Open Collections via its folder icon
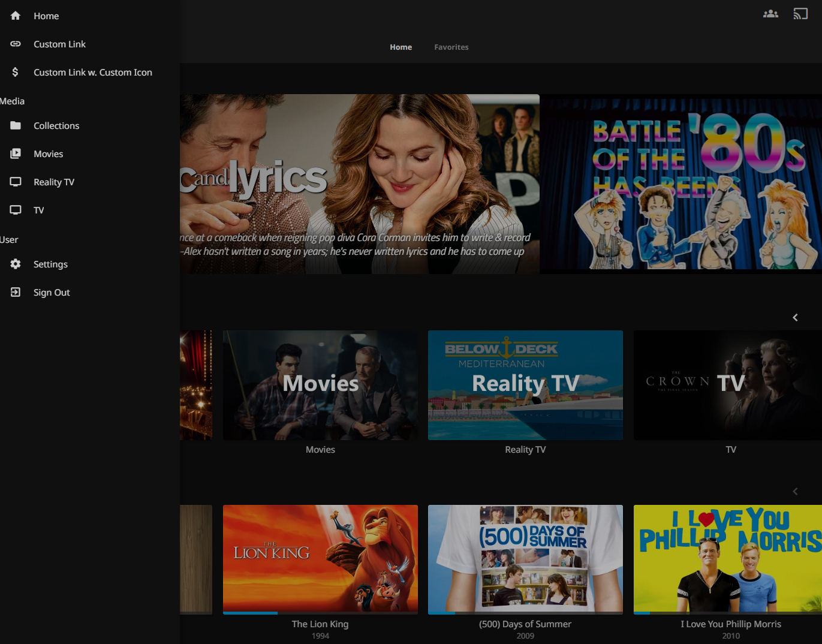Image resolution: width=822 pixels, height=644 pixels. [x=16, y=126]
